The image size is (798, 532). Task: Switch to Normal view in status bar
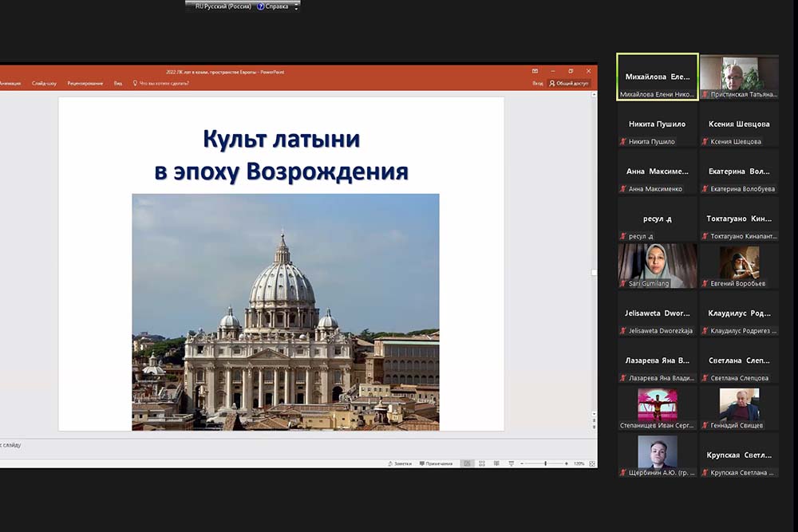click(x=468, y=463)
